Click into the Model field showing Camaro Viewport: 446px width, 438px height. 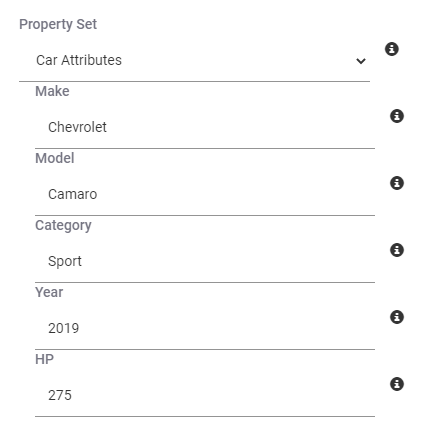click(x=205, y=194)
